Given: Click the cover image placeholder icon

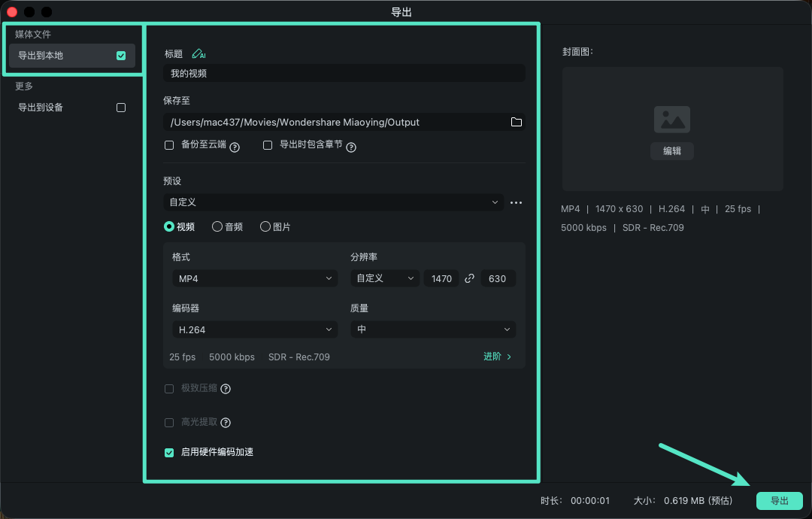Looking at the screenshot, I should tap(672, 120).
